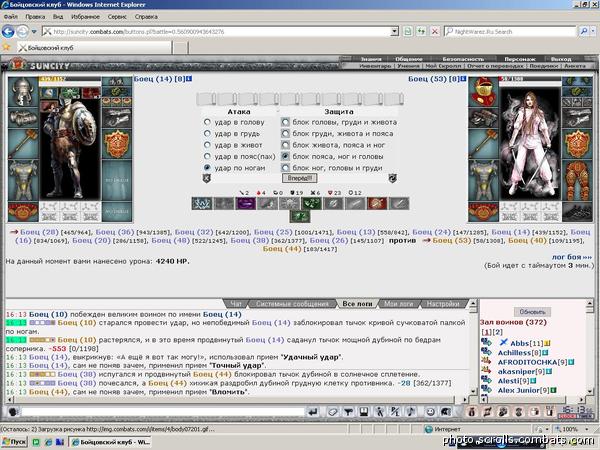Click the chat send (enter arrow) icon
The width and height of the screenshot is (600, 450).
(313, 412)
